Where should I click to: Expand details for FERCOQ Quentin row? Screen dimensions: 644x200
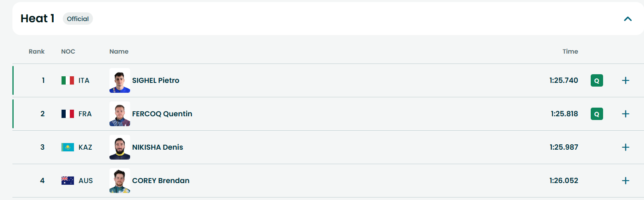point(625,114)
